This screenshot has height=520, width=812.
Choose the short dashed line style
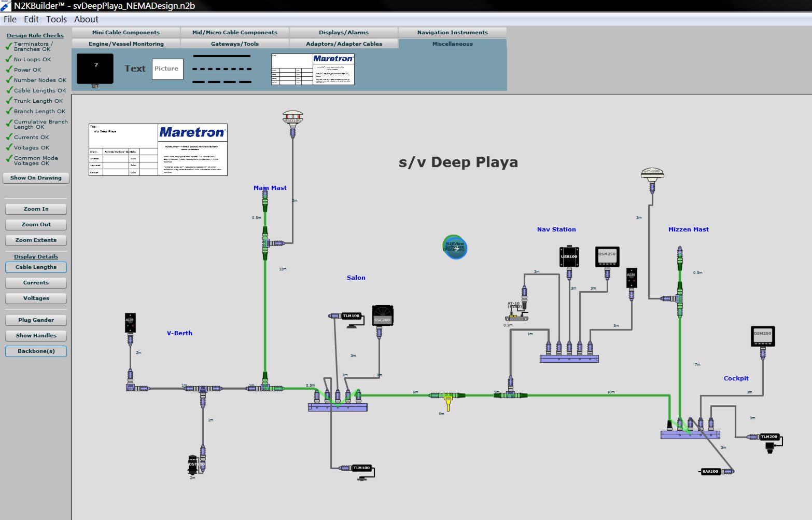(222, 69)
